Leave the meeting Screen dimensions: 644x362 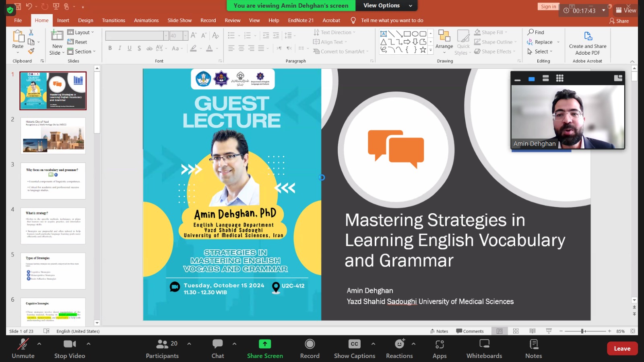tap(622, 349)
